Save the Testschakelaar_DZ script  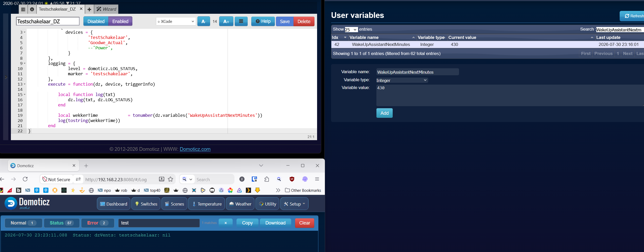285,21
